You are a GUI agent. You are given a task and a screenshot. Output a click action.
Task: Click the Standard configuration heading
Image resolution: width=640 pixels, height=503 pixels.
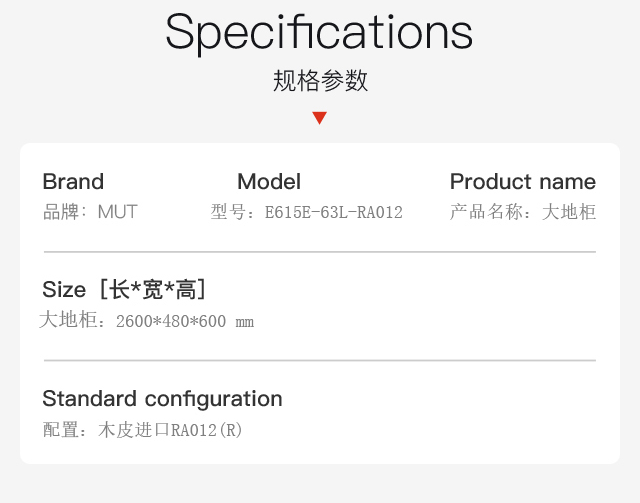pyautogui.click(x=162, y=399)
